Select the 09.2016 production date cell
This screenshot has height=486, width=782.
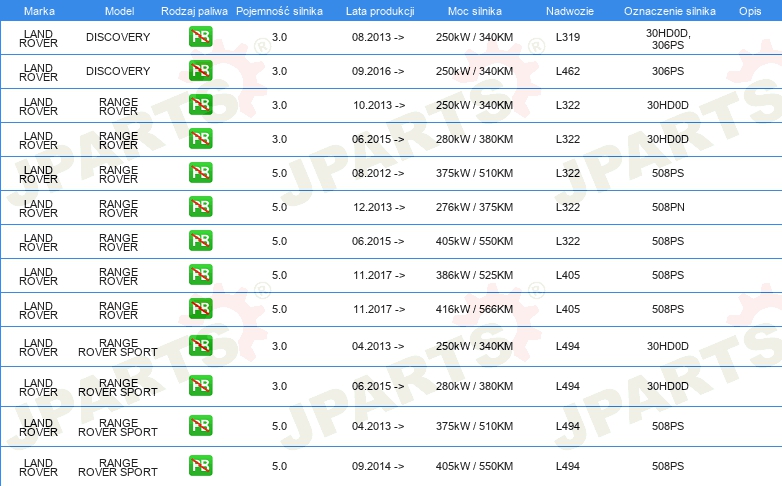pyautogui.click(x=378, y=71)
